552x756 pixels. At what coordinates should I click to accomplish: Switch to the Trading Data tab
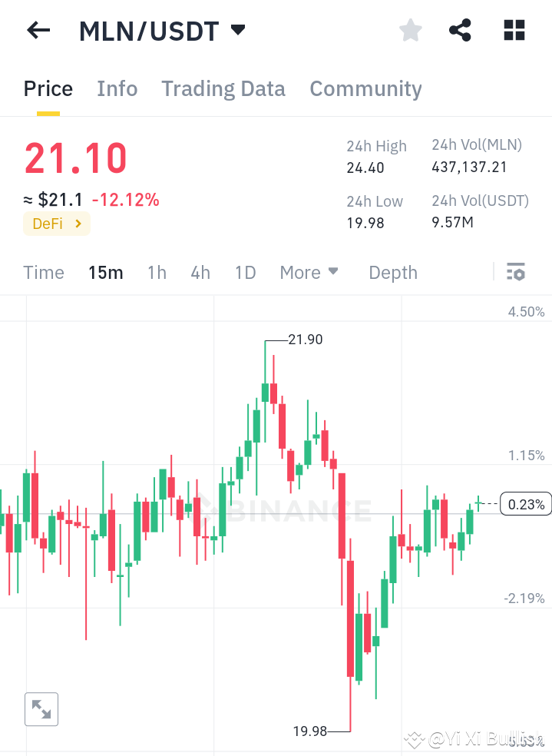pyautogui.click(x=223, y=88)
